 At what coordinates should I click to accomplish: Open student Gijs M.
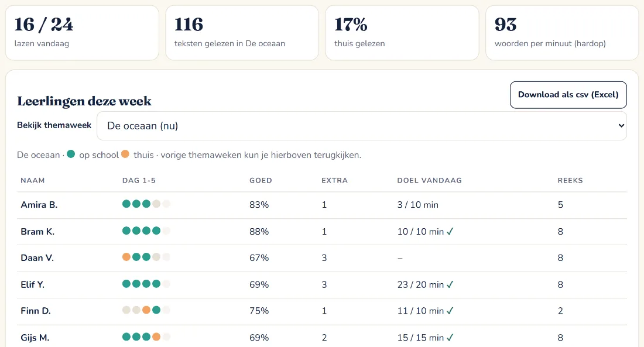[35, 338]
